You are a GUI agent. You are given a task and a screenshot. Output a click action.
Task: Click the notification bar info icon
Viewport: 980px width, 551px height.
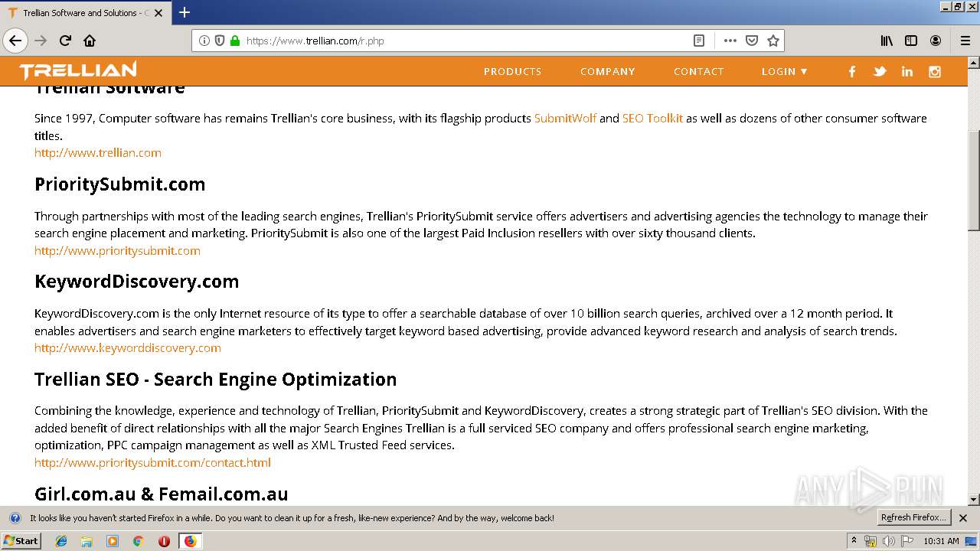(x=15, y=518)
